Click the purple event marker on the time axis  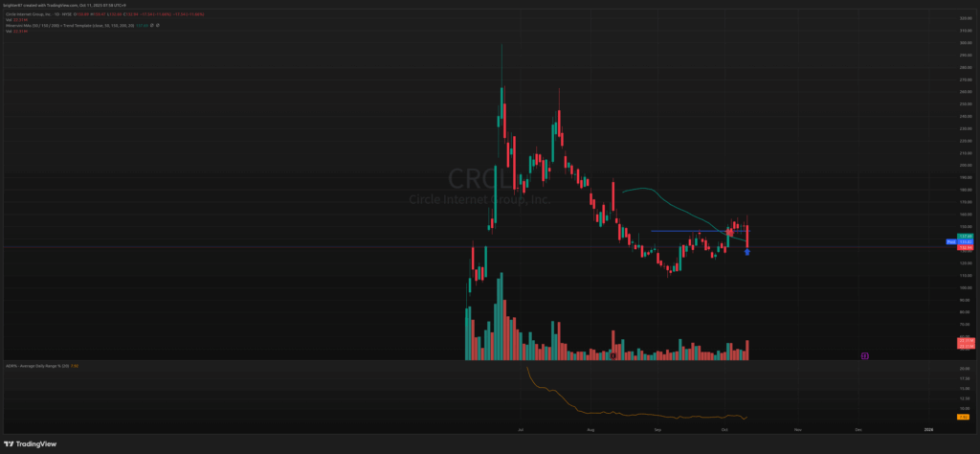point(864,355)
